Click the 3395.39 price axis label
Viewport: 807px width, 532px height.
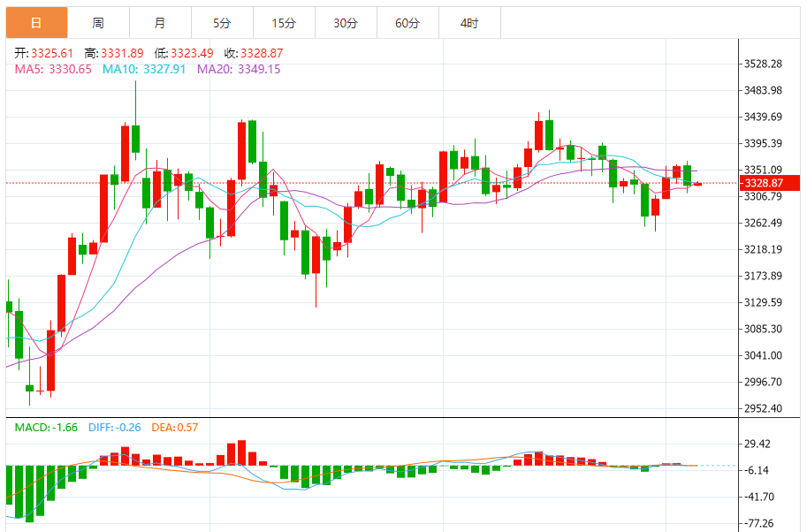click(x=763, y=143)
